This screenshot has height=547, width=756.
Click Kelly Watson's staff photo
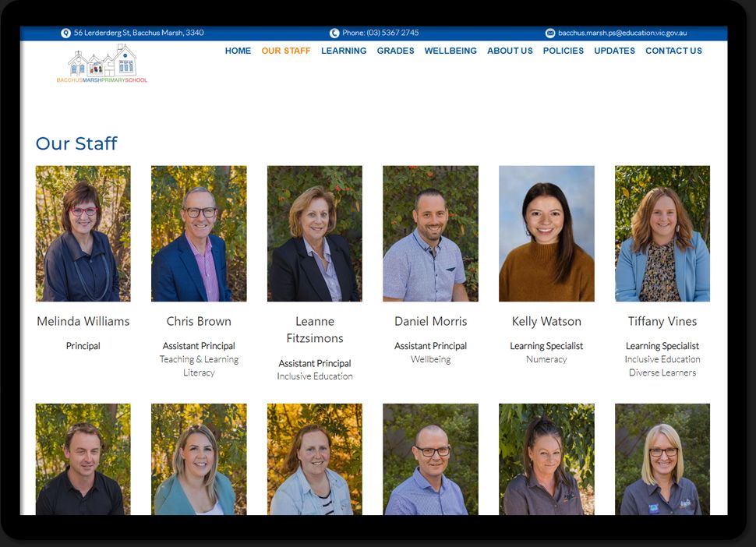tap(546, 233)
